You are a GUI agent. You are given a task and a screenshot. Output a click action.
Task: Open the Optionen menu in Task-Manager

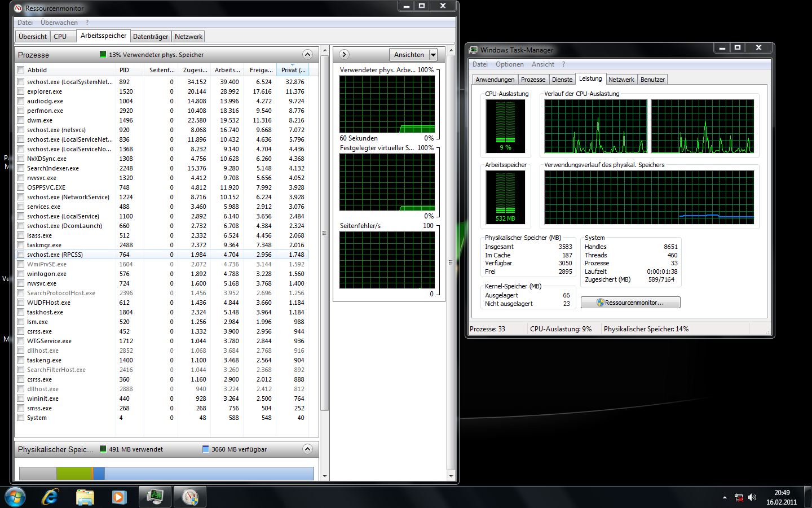510,64
